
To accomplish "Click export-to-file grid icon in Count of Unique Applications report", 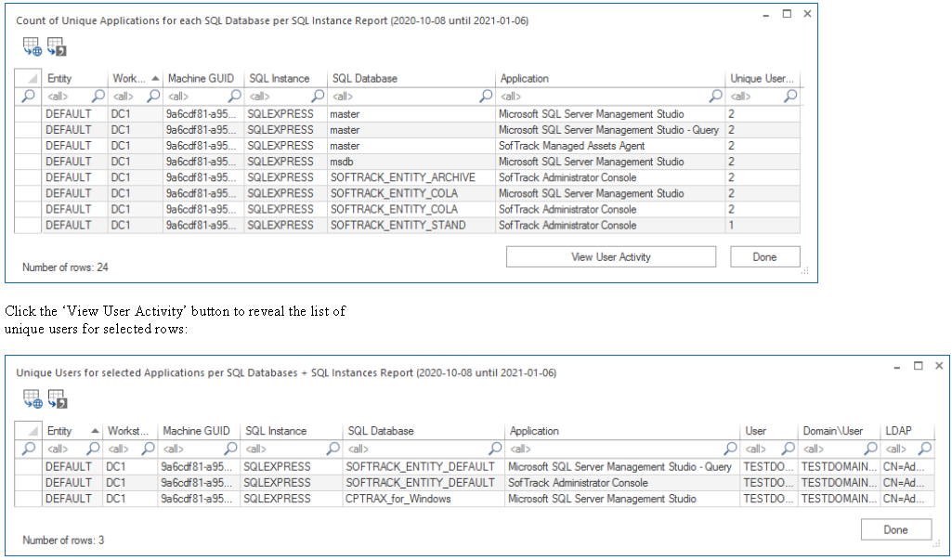I will tap(57, 47).
